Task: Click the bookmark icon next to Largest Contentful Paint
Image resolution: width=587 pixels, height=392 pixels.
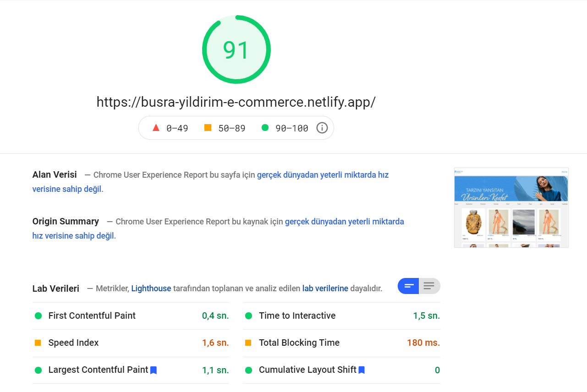Action: point(154,370)
